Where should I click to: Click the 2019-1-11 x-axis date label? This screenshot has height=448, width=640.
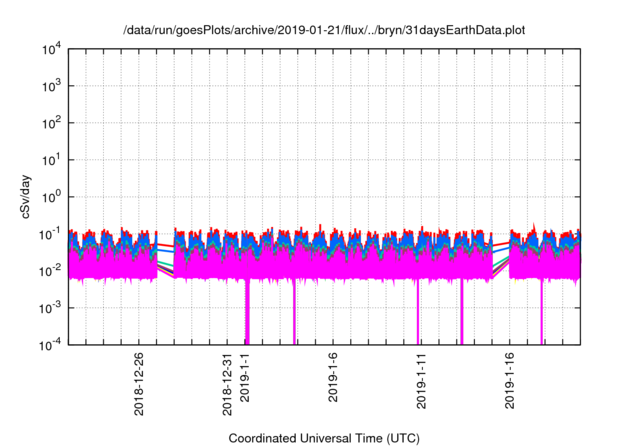[421, 381]
